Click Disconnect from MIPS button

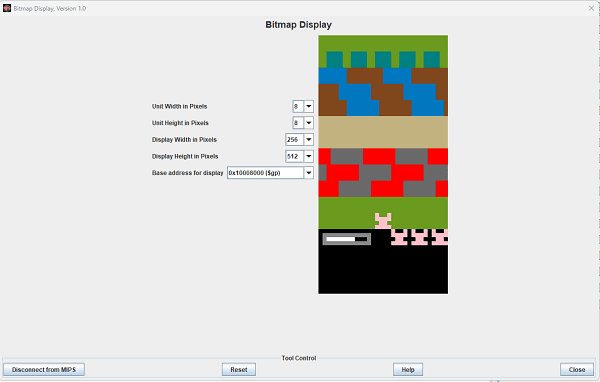coord(44,369)
